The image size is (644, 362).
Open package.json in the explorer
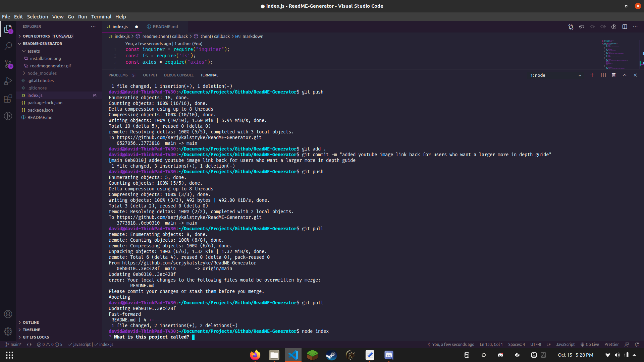[40, 110]
